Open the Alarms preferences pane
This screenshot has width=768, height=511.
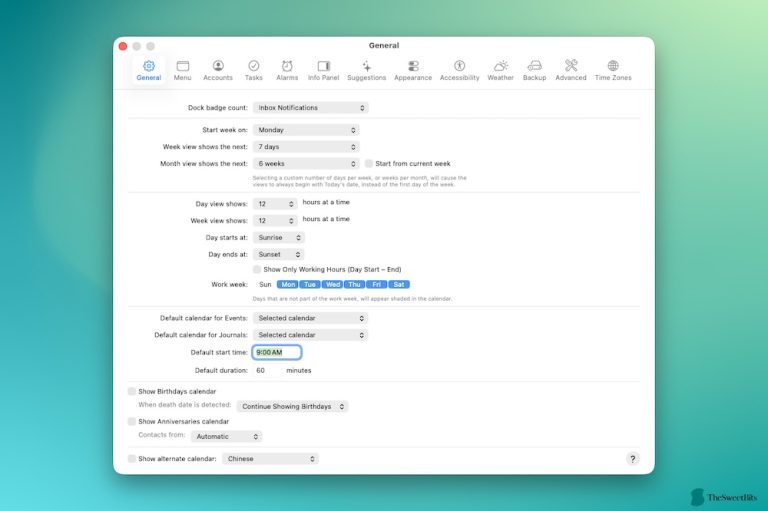click(x=287, y=70)
